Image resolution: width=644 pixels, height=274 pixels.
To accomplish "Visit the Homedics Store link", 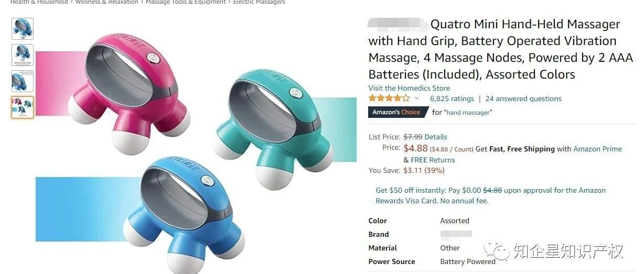I will point(409,88).
